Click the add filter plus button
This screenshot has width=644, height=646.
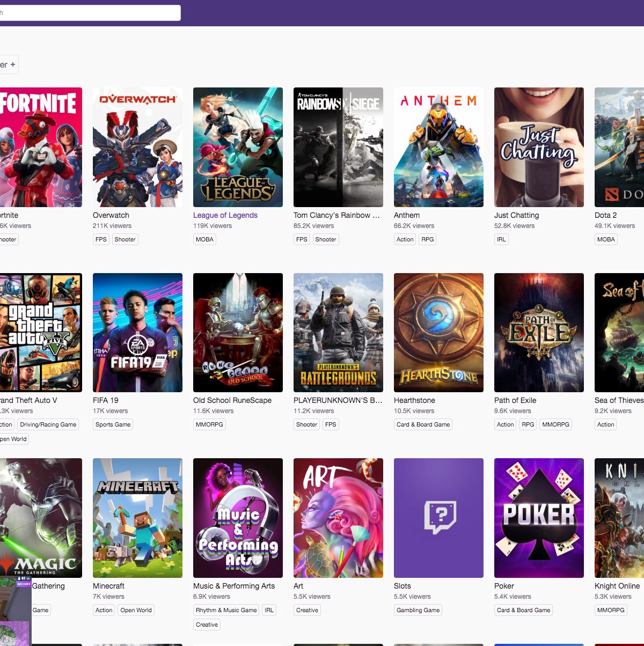click(x=12, y=64)
